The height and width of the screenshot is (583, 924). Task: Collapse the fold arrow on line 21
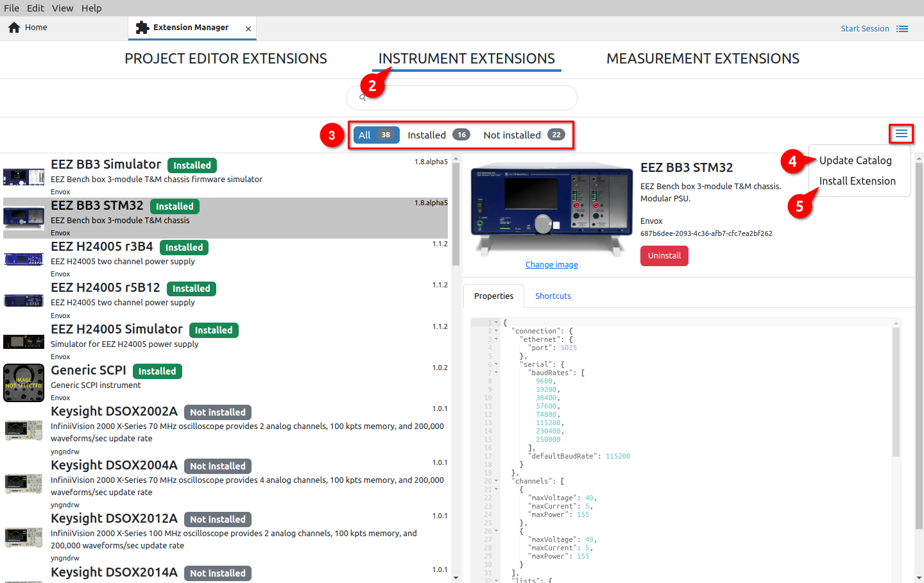click(x=497, y=489)
